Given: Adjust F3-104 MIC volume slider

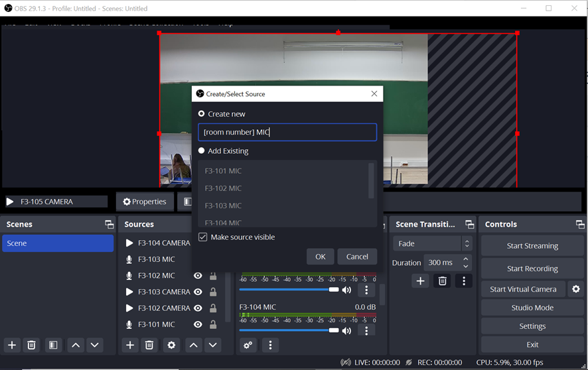Looking at the screenshot, I should [289, 330].
